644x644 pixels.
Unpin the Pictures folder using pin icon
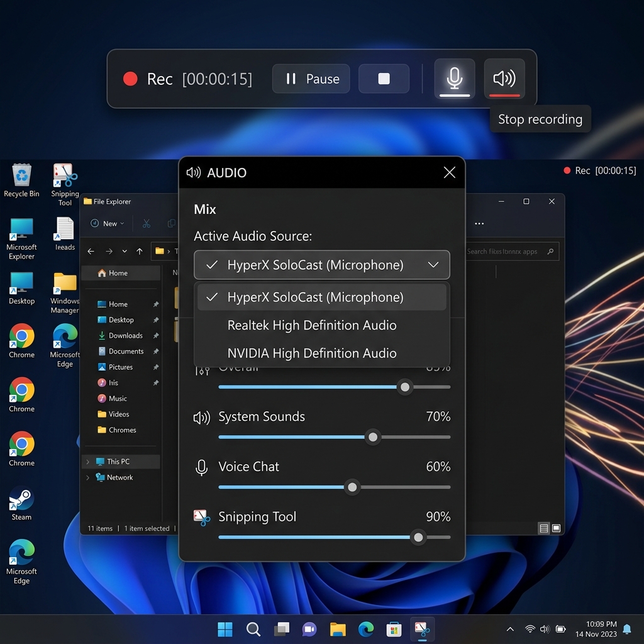point(156,367)
